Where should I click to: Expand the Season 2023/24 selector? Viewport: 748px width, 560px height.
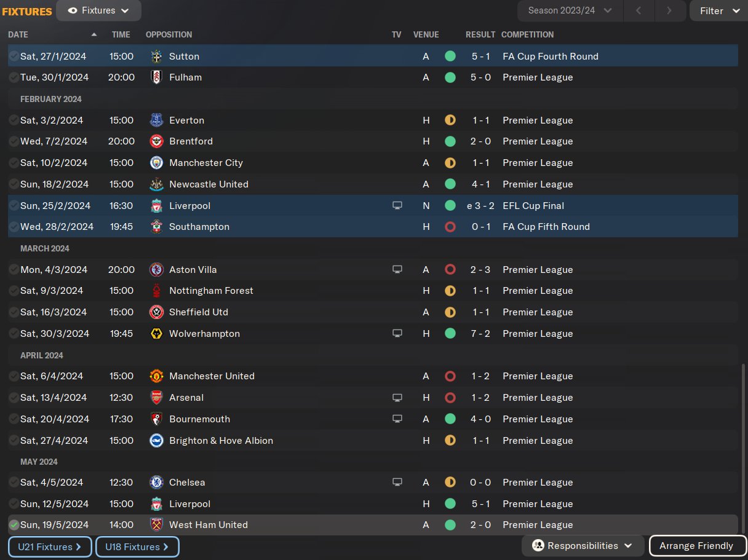pyautogui.click(x=570, y=10)
